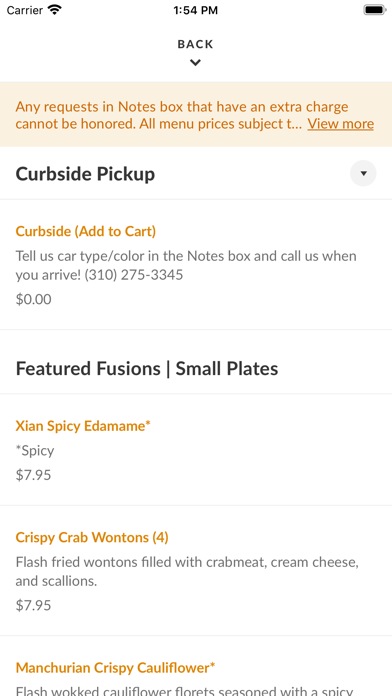The width and height of the screenshot is (392, 696).
Task: Select the $7.95 price under Crab Wontons
Action: [34, 605]
